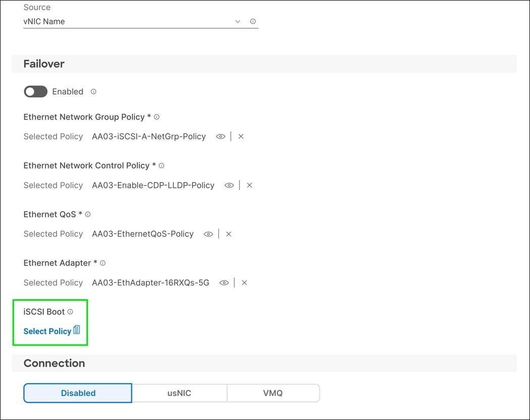Remove the AA03-Enable-CDP-LLDP-Policy selection
Image resolution: width=530 pixels, height=420 pixels.
[250, 185]
